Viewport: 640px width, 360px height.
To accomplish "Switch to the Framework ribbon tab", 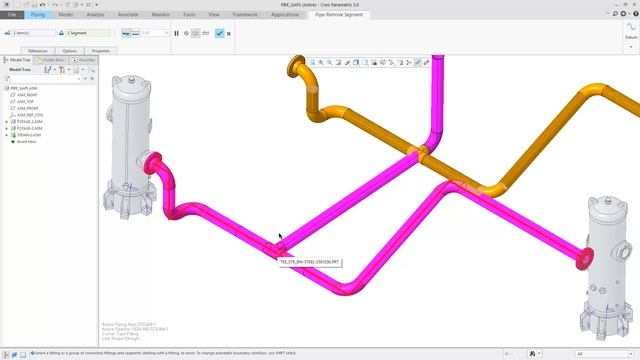I will [245, 15].
